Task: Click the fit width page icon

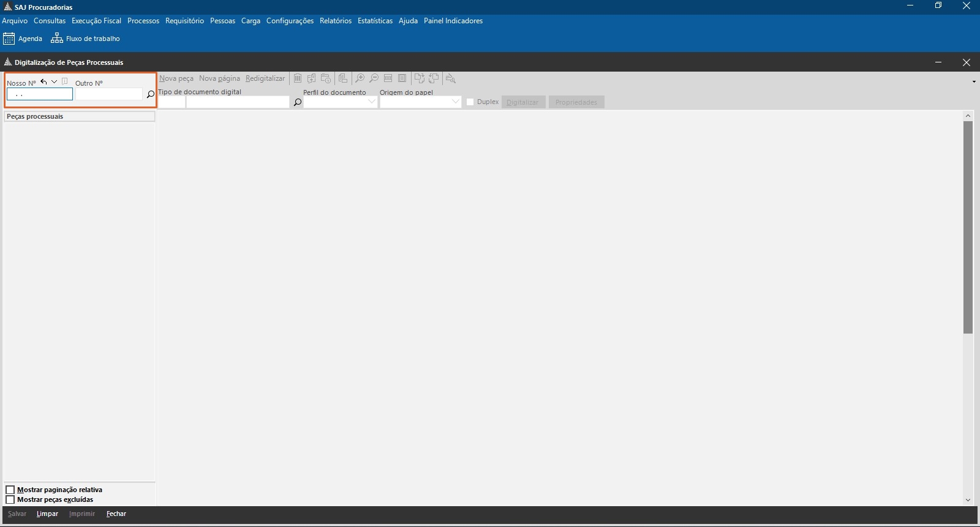Action: [x=388, y=78]
